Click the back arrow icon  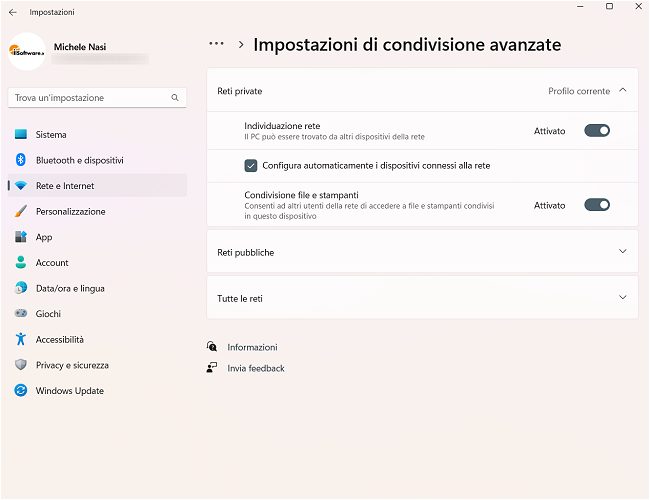(x=12, y=12)
